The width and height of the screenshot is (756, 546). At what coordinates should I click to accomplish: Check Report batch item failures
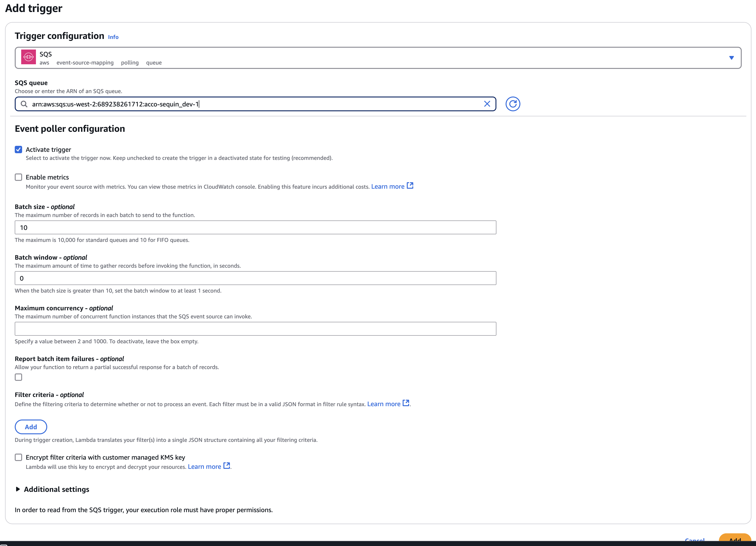pos(18,377)
